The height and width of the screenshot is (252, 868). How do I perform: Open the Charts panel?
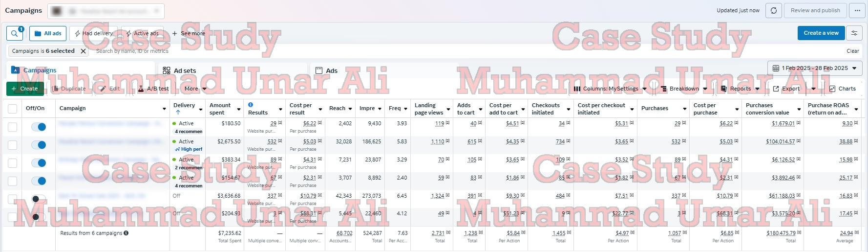pyautogui.click(x=842, y=89)
